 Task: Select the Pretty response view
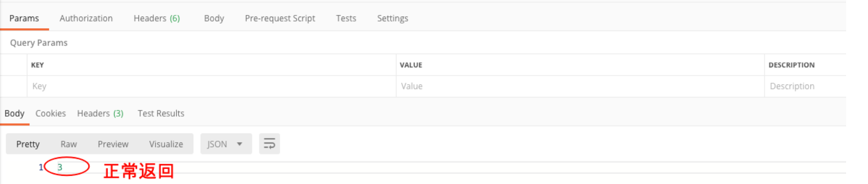(28, 144)
